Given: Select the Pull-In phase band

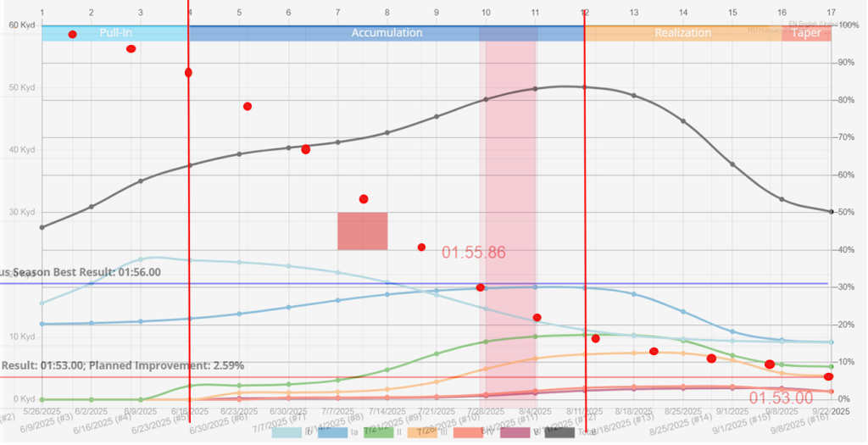Looking at the screenshot, I should pyautogui.click(x=115, y=33).
